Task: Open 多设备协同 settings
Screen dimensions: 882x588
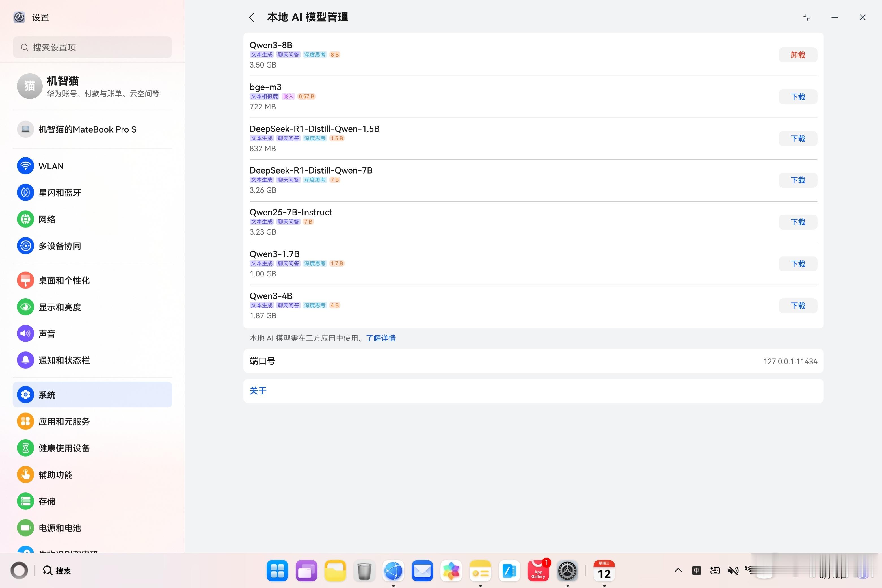Action: (x=92, y=246)
